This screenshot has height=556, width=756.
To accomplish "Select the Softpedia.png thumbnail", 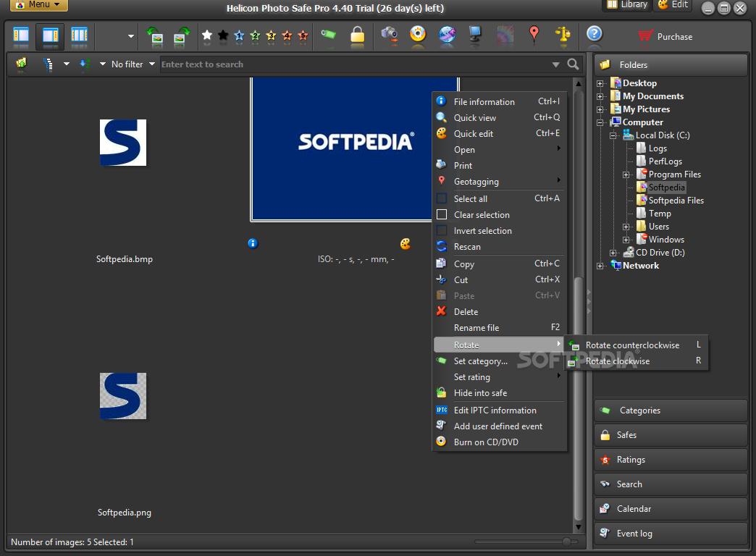I will [x=123, y=396].
